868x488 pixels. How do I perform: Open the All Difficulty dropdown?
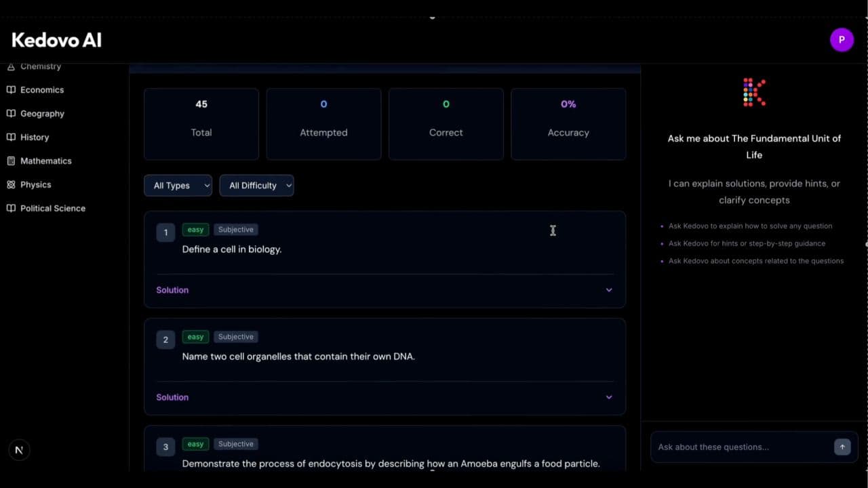256,185
